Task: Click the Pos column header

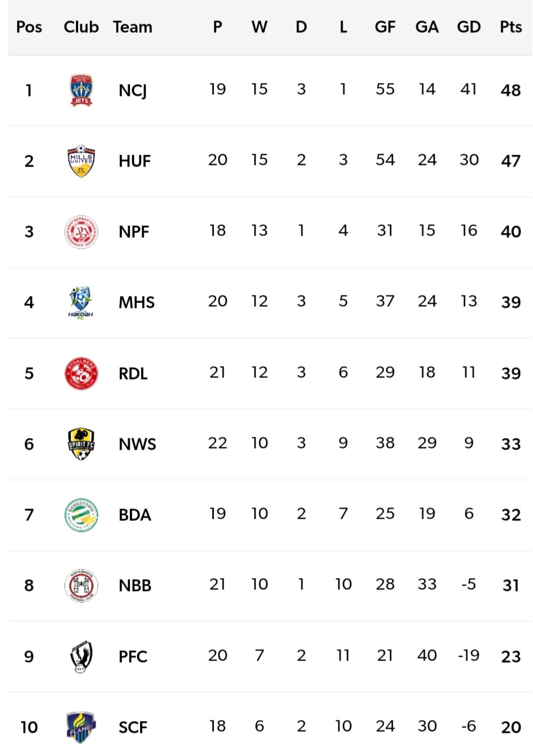Action: [29, 27]
